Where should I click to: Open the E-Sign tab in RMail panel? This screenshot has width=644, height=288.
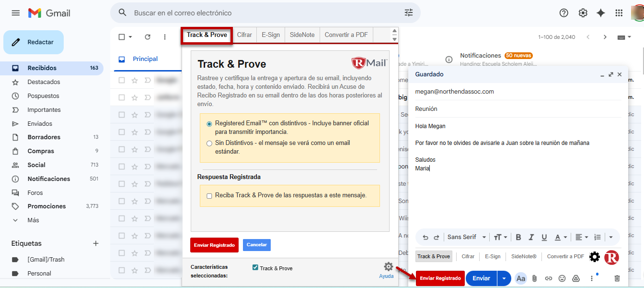[271, 35]
